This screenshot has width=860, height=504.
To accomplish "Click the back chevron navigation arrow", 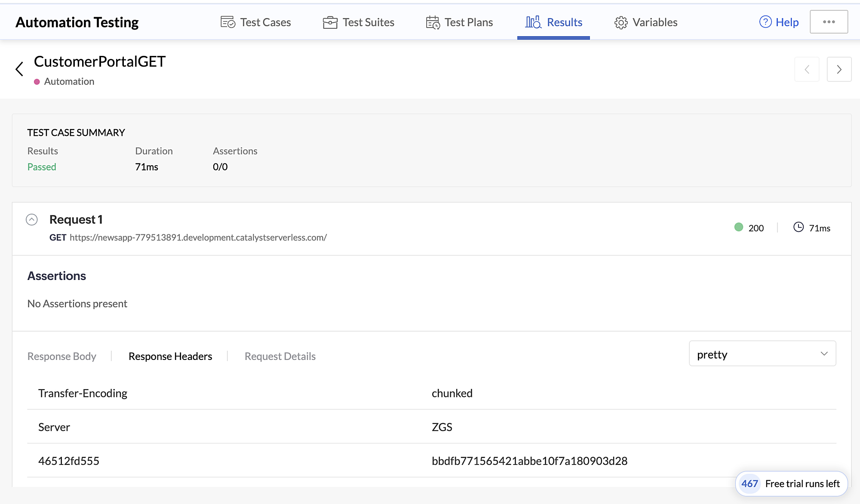I will coord(20,69).
